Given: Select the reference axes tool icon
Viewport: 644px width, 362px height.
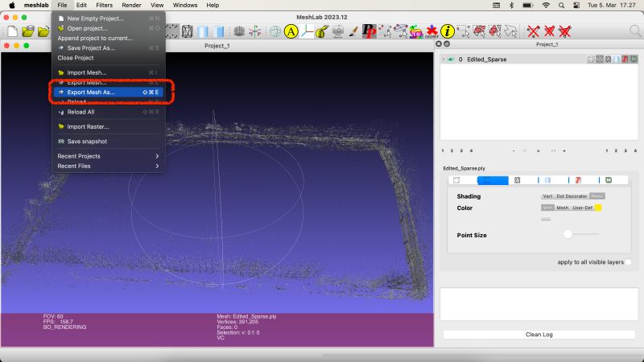Looking at the screenshot, I should click(x=307, y=31).
